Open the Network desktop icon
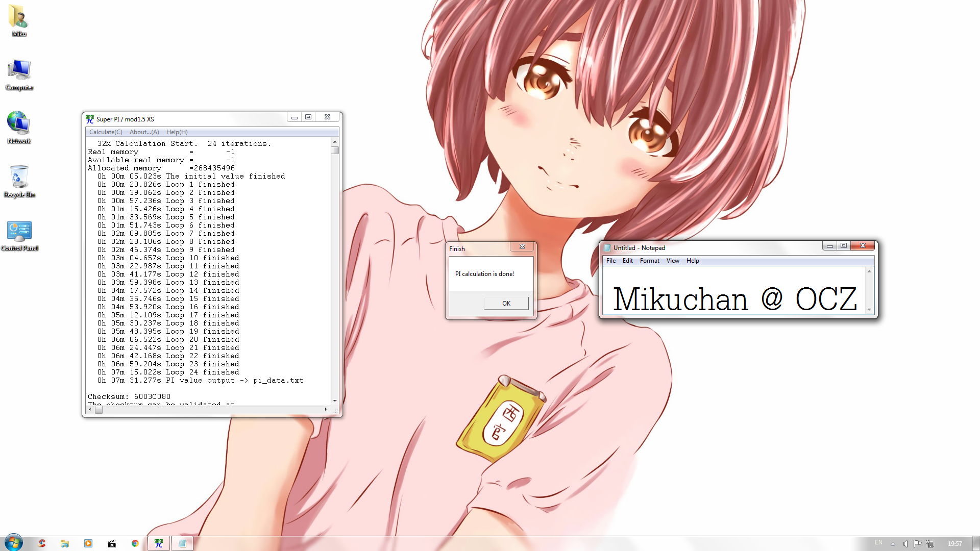 pyautogui.click(x=19, y=128)
